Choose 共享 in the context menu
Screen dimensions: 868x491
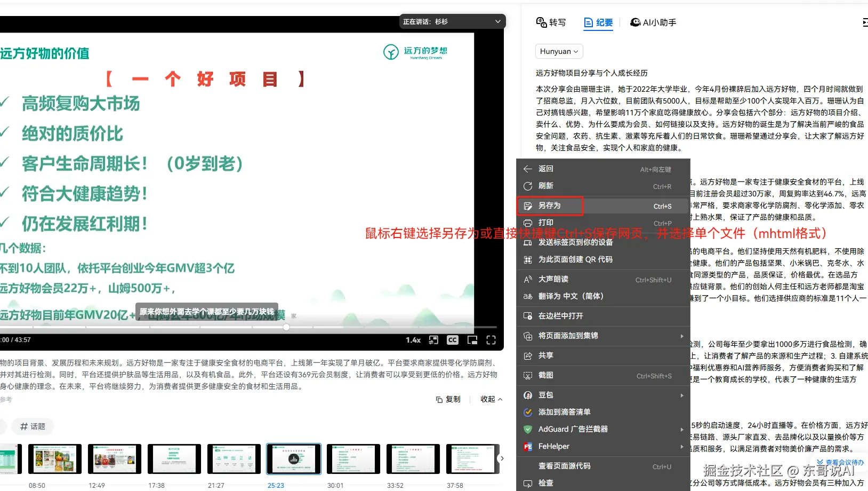603,355
